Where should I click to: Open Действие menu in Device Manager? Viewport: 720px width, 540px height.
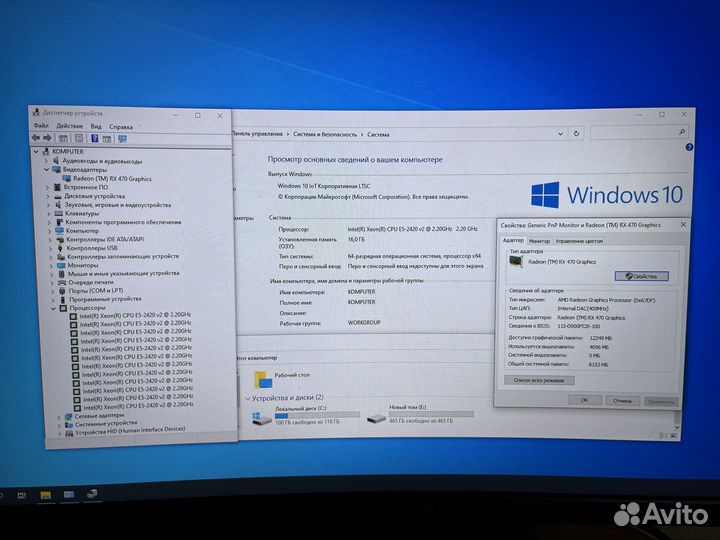click(x=69, y=126)
